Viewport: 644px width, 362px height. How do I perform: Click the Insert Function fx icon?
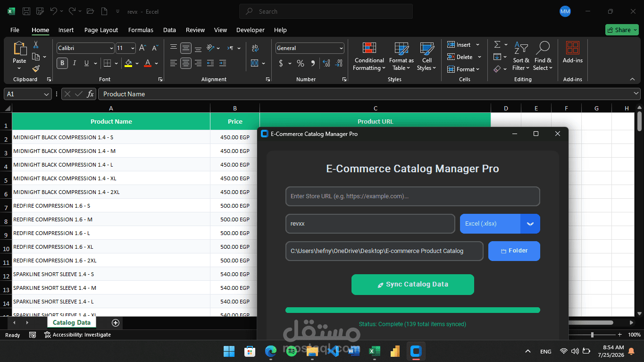pyautogui.click(x=90, y=94)
